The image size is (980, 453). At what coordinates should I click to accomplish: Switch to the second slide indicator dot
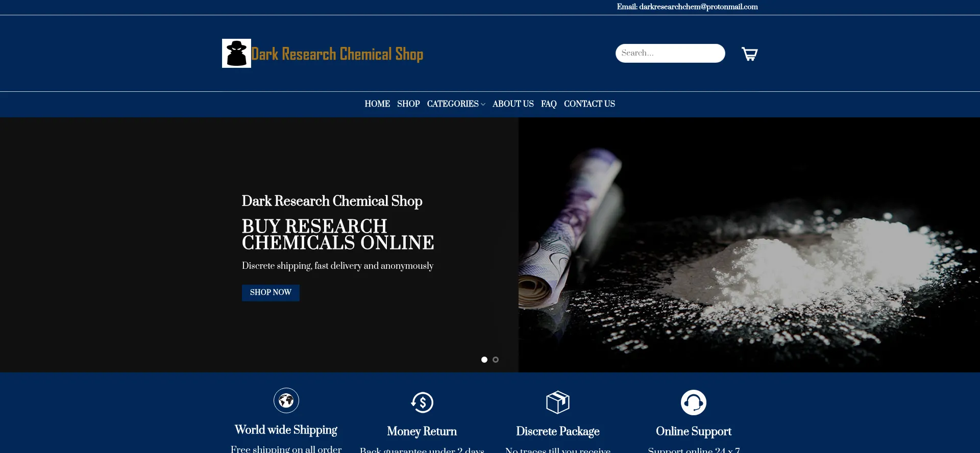[x=496, y=360]
